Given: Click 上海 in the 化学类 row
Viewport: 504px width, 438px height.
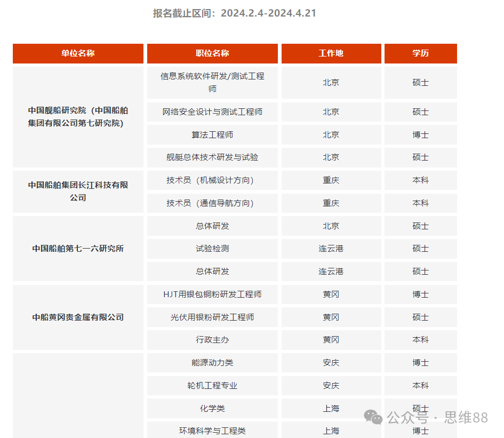Looking at the screenshot, I should tap(331, 409).
